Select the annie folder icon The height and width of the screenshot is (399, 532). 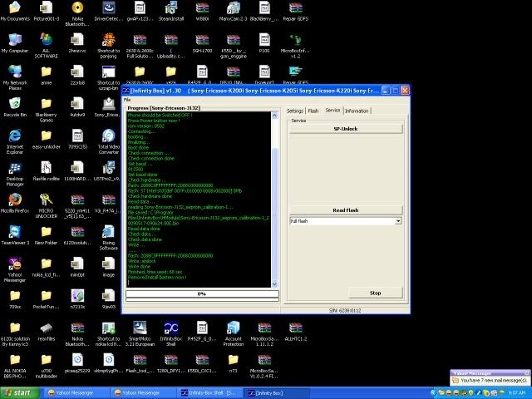(x=47, y=76)
